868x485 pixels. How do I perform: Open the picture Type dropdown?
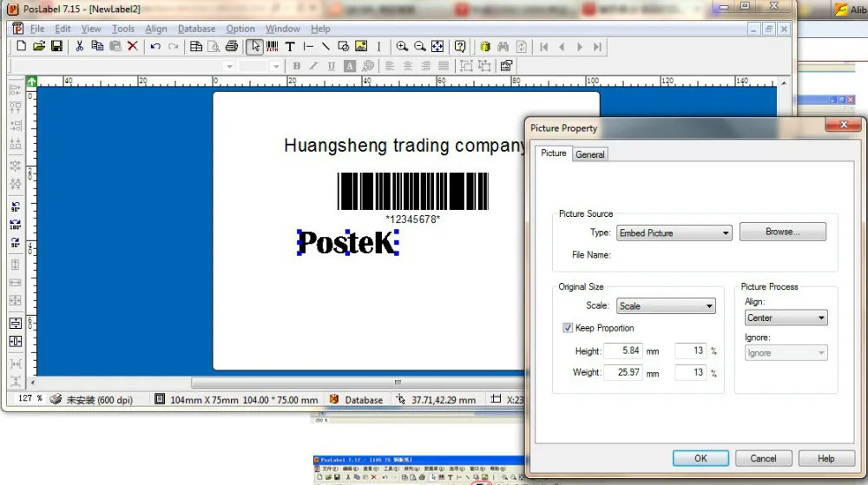674,233
